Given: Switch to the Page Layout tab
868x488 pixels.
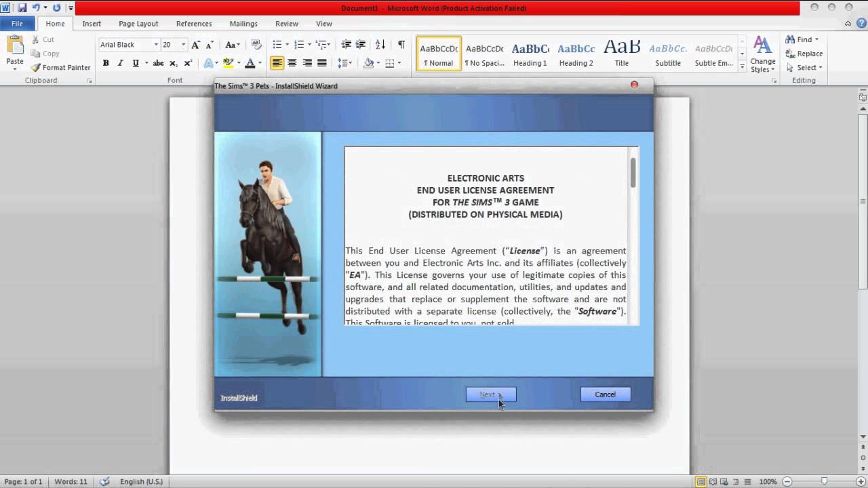Looking at the screenshot, I should pyautogui.click(x=138, y=24).
